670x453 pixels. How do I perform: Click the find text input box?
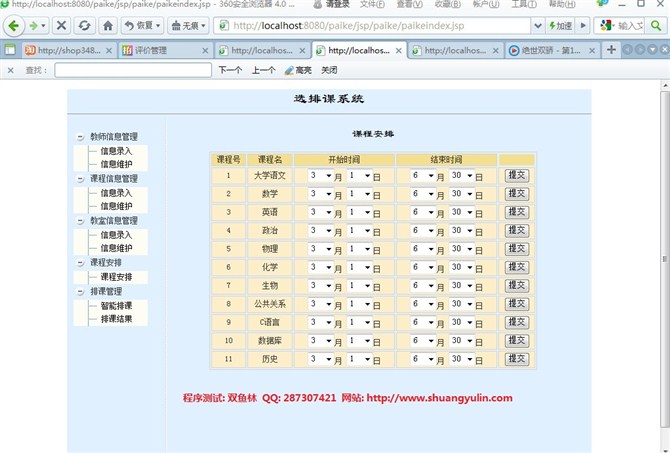click(133, 70)
